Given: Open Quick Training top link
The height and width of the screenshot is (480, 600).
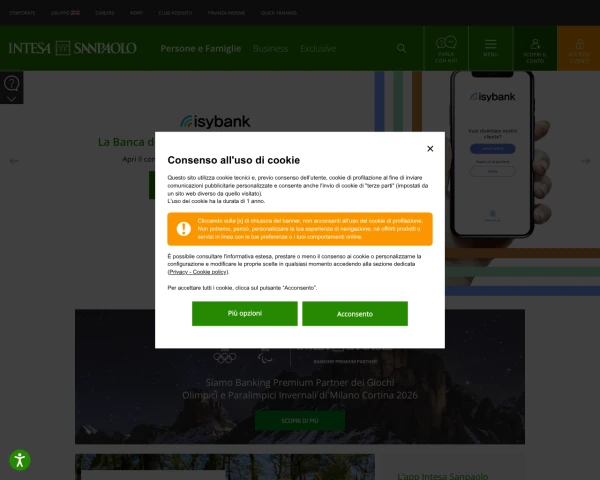Looking at the screenshot, I should [x=279, y=13].
